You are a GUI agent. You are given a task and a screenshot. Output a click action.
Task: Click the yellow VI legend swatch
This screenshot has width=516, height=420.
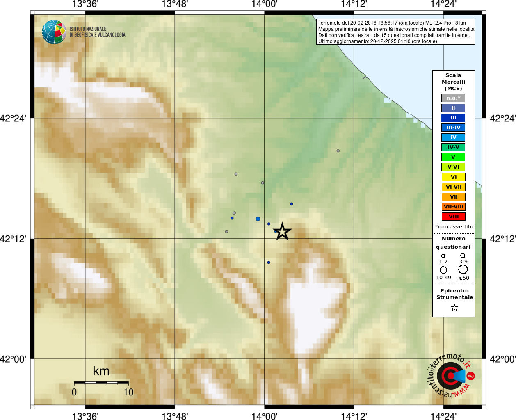[453, 177]
